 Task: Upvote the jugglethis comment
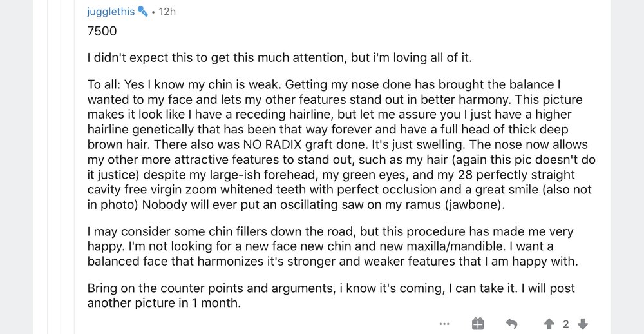pyautogui.click(x=549, y=324)
